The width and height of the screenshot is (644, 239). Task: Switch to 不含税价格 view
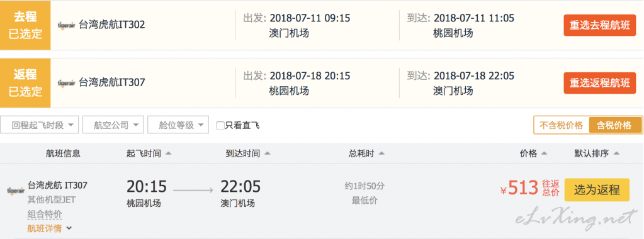click(x=561, y=125)
